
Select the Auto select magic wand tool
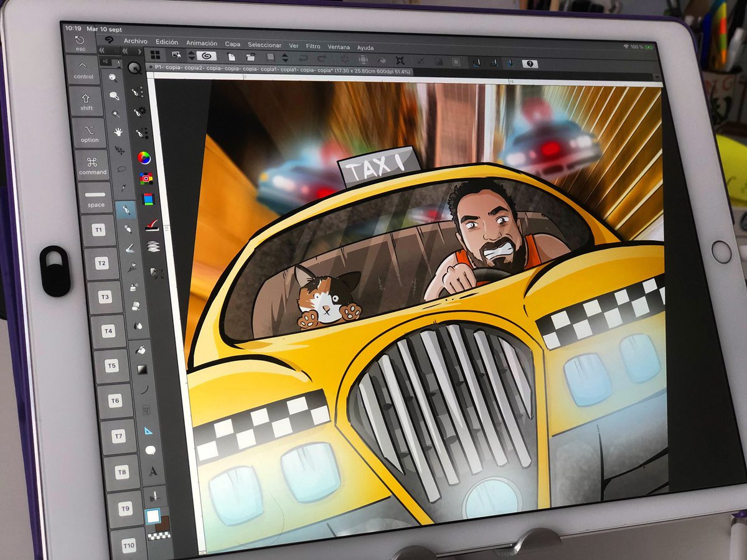[x=116, y=113]
